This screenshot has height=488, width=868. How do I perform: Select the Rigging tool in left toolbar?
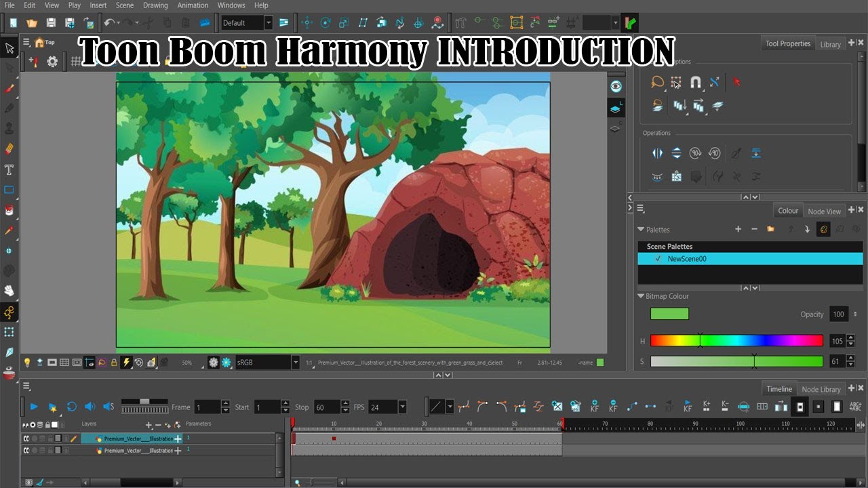point(9,312)
